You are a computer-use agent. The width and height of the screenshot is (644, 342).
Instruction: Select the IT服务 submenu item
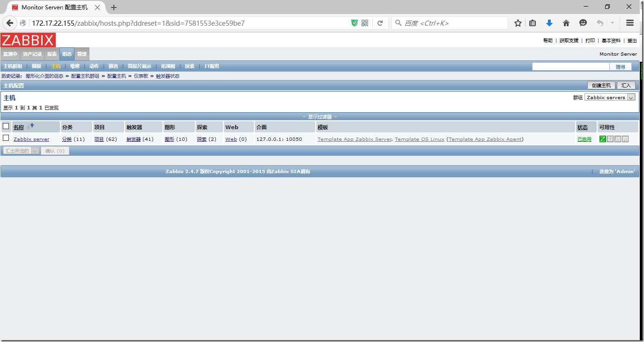click(212, 66)
